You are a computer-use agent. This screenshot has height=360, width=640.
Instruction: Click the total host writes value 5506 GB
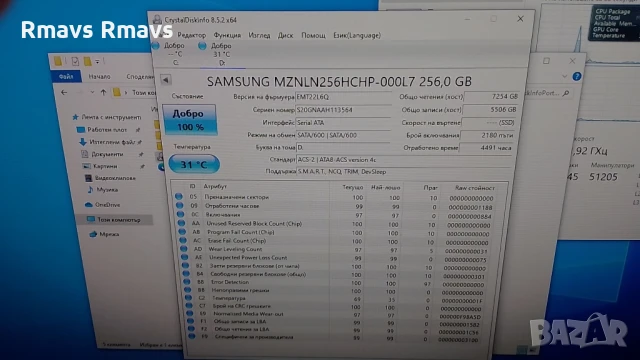coord(489,110)
